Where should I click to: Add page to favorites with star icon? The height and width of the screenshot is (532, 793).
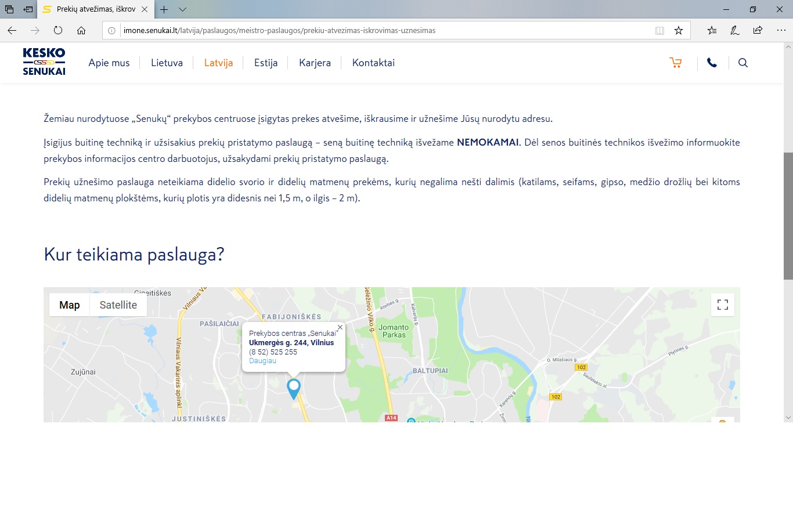(678, 31)
